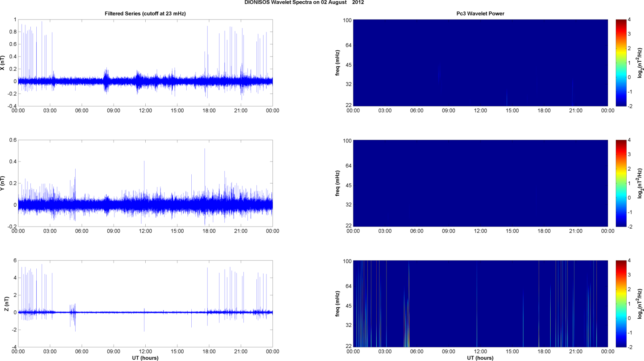Select the 'X (nT)' y-axis label
The width and height of the screenshot is (644, 361).
pyautogui.click(x=3, y=63)
